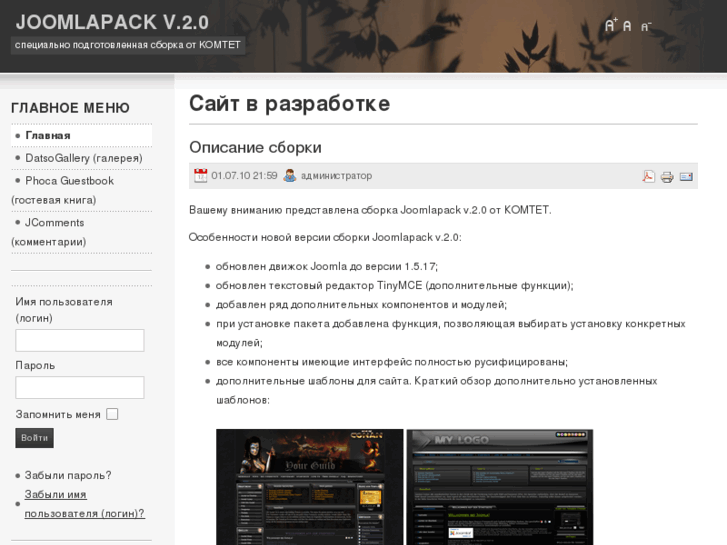This screenshot has width=727, height=545.
Task: Click bullet about при установке пакета добавлена функция
Action: click(451, 333)
